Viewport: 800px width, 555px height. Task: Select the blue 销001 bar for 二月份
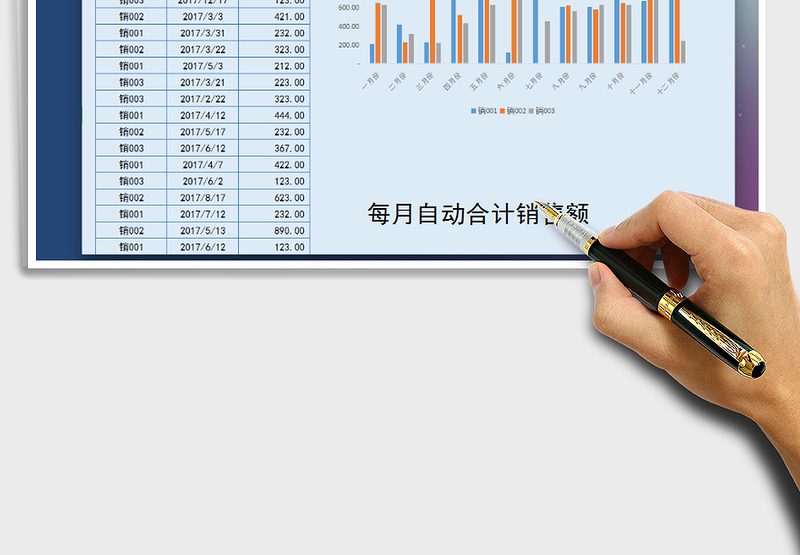(x=399, y=44)
